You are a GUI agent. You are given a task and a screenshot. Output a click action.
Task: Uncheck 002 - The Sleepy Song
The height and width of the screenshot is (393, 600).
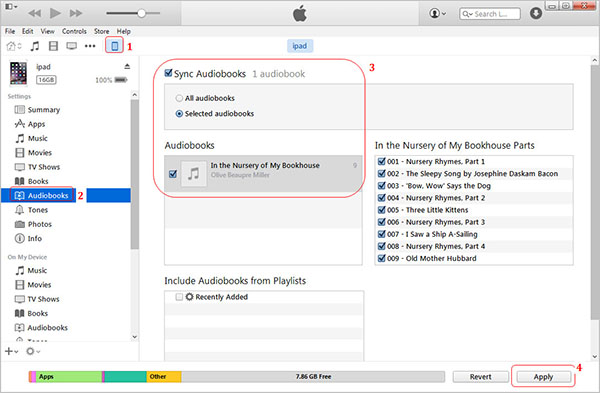coord(382,173)
